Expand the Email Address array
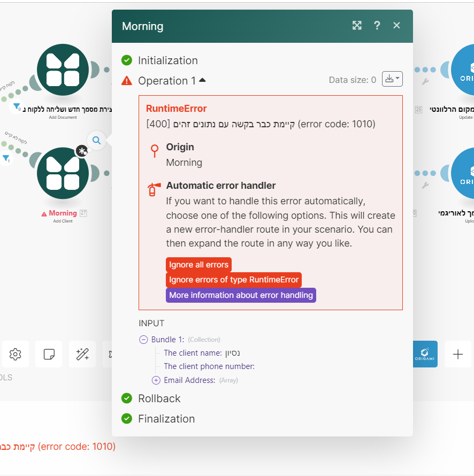This screenshot has height=476, width=474. coord(156,380)
